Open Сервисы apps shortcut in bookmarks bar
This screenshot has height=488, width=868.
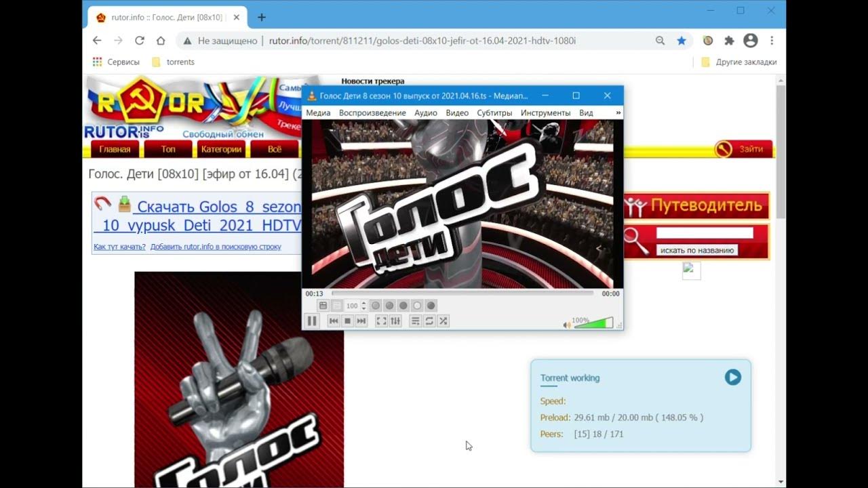point(116,62)
